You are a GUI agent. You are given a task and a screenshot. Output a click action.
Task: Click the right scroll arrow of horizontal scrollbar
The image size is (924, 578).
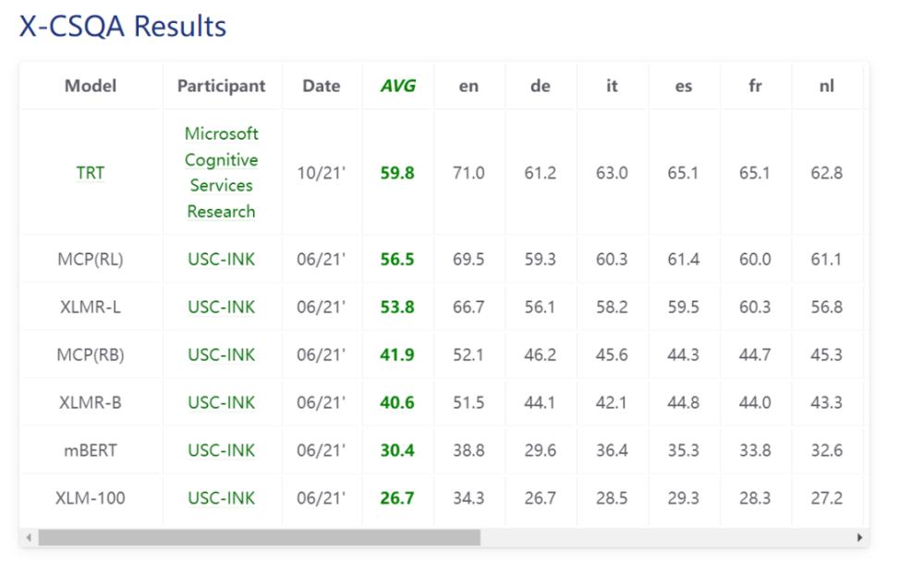point(859,537)
